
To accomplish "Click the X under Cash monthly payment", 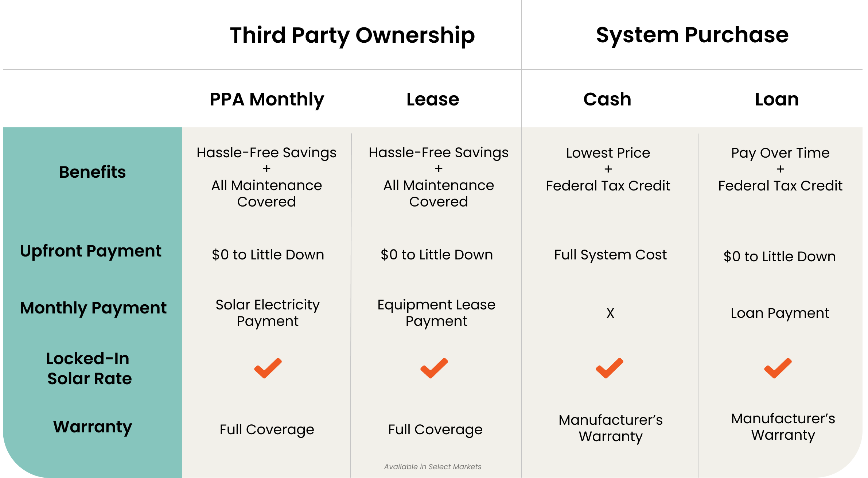I will click(x=610, y=313).
